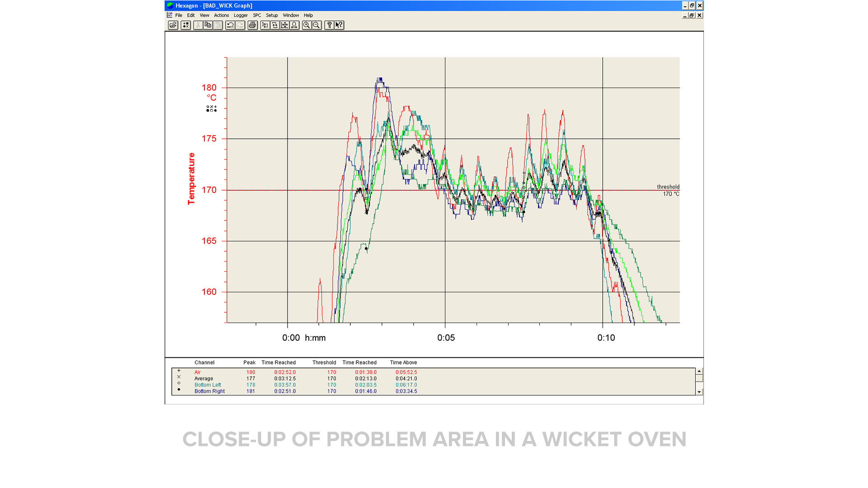Click the Bottom Right peak time 0:02:51.0
Image resolution: width=868 pixels, height=488 pixels.
(285, 391)
